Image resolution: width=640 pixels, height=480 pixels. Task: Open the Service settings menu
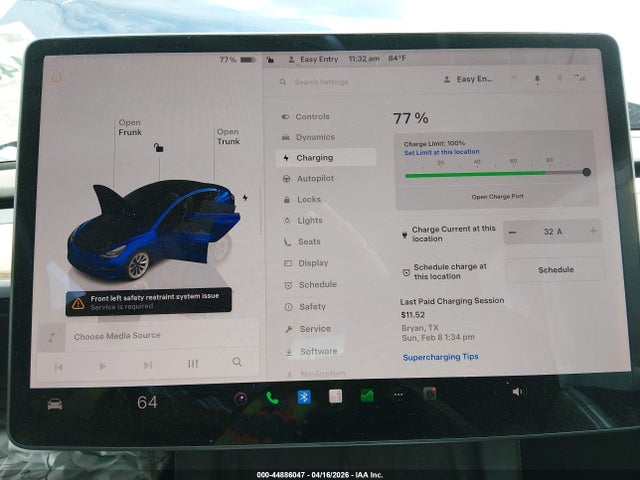(x=308, y=329)
